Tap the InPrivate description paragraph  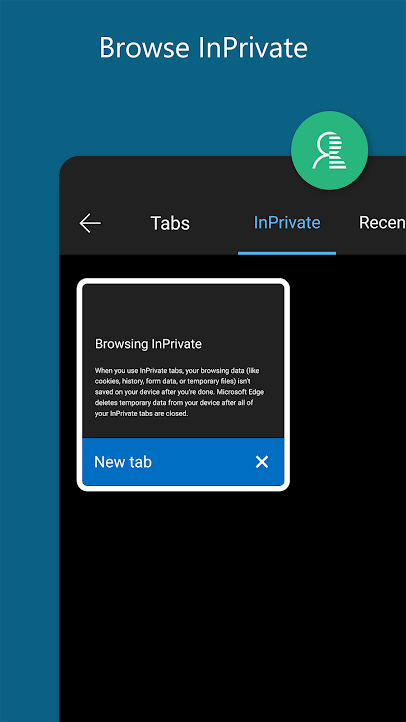tap(180, 392)
